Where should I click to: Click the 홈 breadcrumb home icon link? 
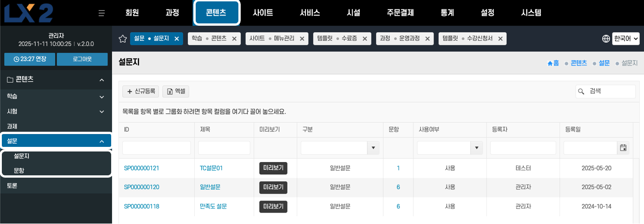tap(553, 63)
